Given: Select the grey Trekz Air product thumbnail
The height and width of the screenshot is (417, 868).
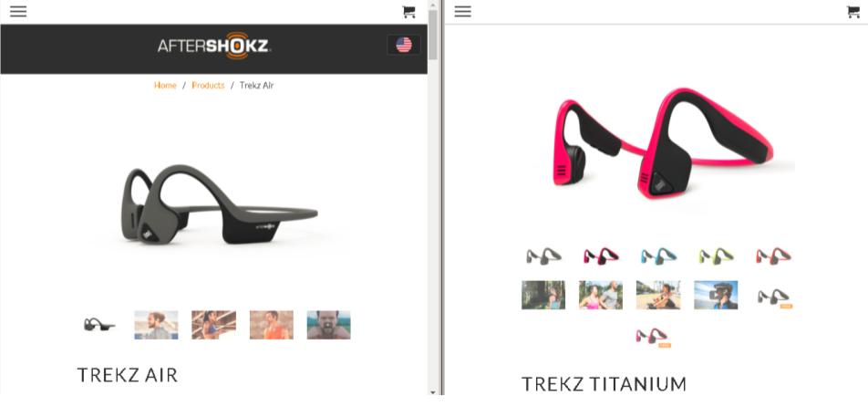Looking at the screenshot, I should pyautogui.click(x=99, y=325).
